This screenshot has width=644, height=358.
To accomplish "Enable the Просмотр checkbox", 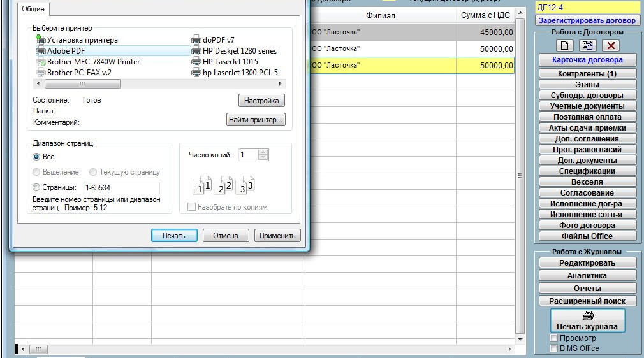I will [x=553, y=338].
